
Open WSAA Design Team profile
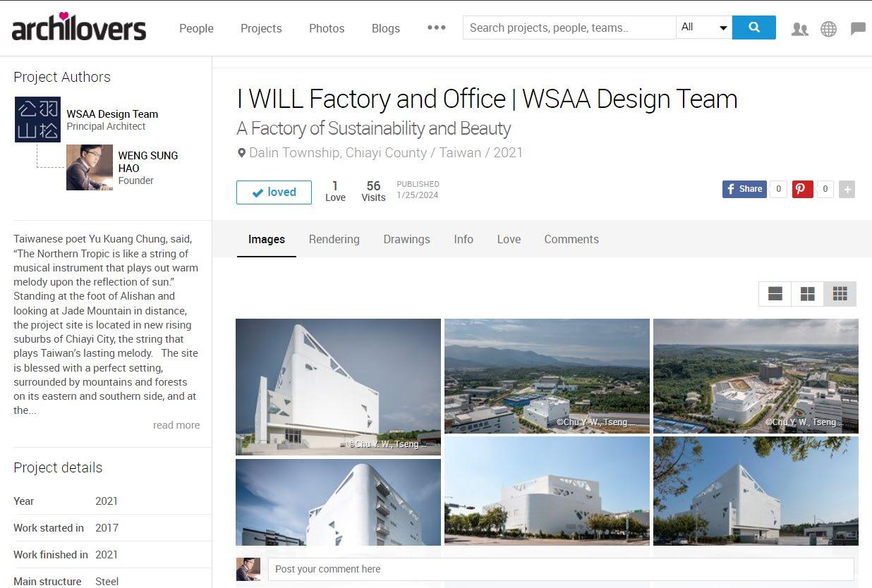tap(112, 114)
